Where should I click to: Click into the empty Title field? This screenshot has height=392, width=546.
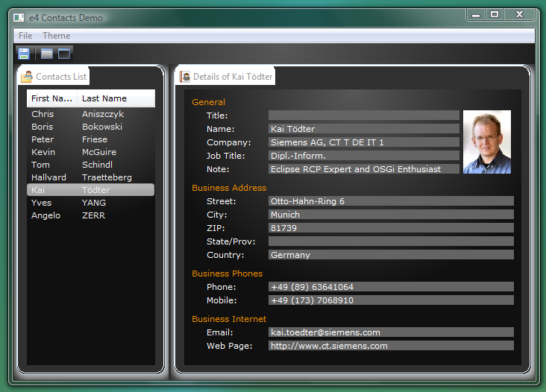tap(363, 116)
